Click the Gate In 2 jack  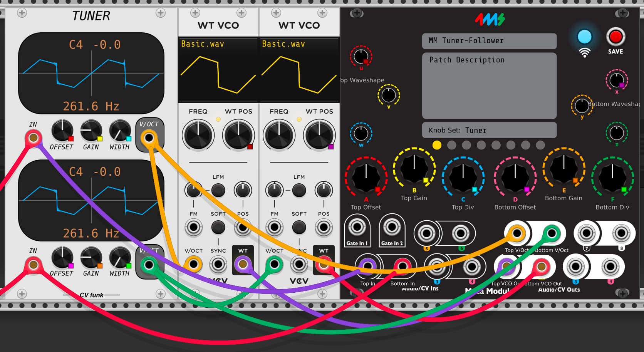(x=392, y=227)
